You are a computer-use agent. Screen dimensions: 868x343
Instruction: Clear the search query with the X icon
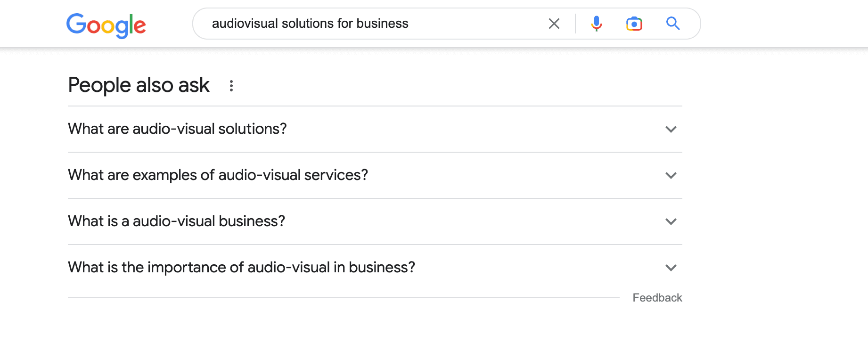(554, 24)
